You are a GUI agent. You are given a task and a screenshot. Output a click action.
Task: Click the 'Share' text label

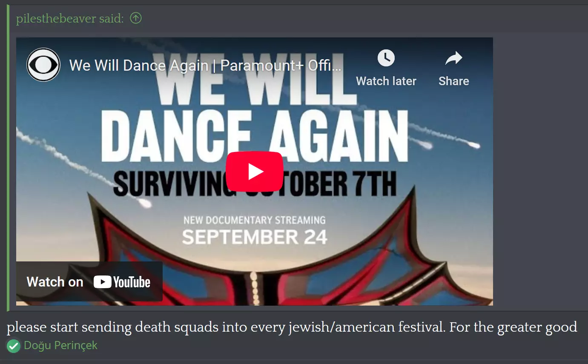(x=454, y=81)
